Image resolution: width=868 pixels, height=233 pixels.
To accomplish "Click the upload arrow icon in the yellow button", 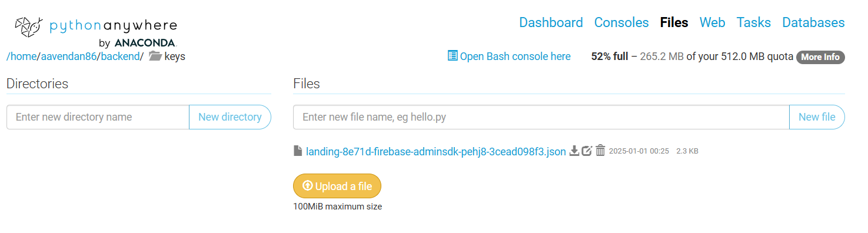I will [x=307, y=186].
